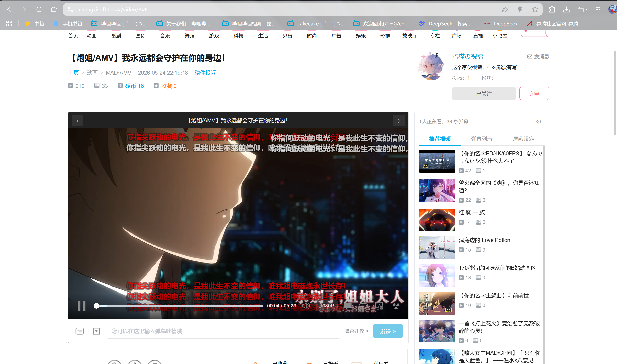Open the 昇腾社区官网 bookmark
Image resolution: width=617 pixels, height=364 pixels.
pyautogui.click(x=554, y=24)
